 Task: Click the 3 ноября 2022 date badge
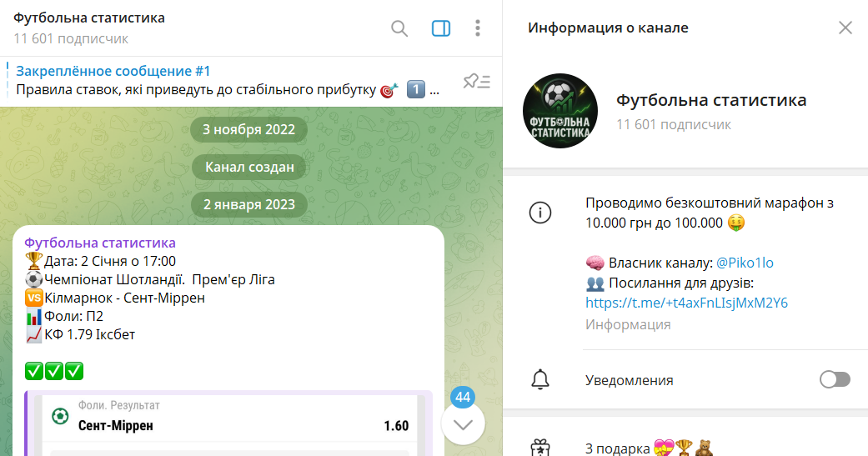coord(248,129)
